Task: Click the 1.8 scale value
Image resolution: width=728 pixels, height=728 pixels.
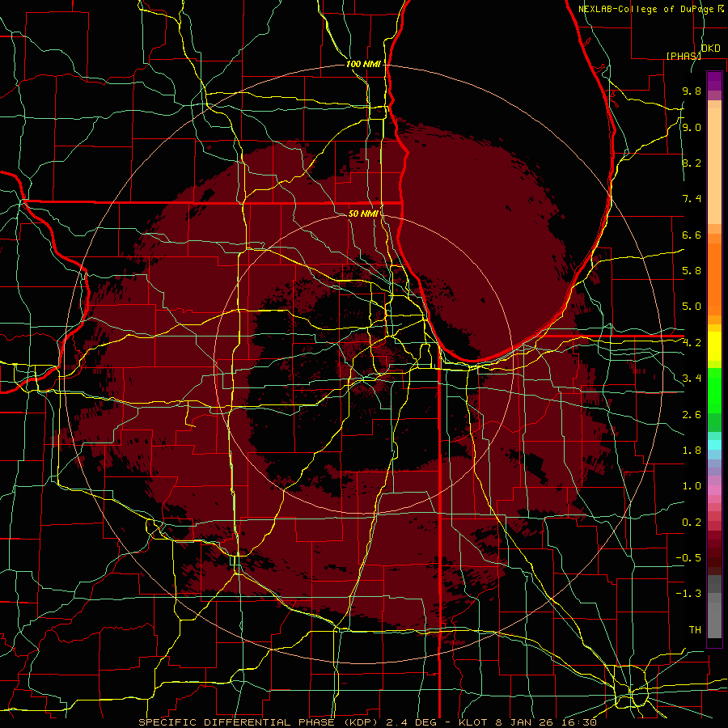Action: [692, 451]
